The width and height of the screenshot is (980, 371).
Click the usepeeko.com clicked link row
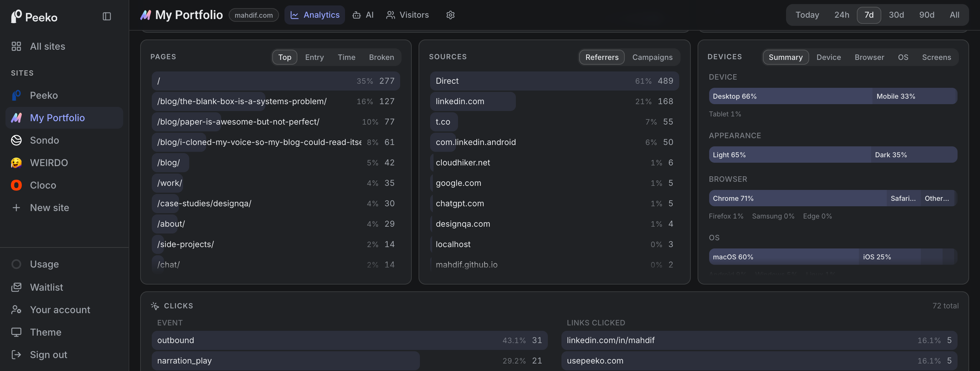click(x=759, y=360)
